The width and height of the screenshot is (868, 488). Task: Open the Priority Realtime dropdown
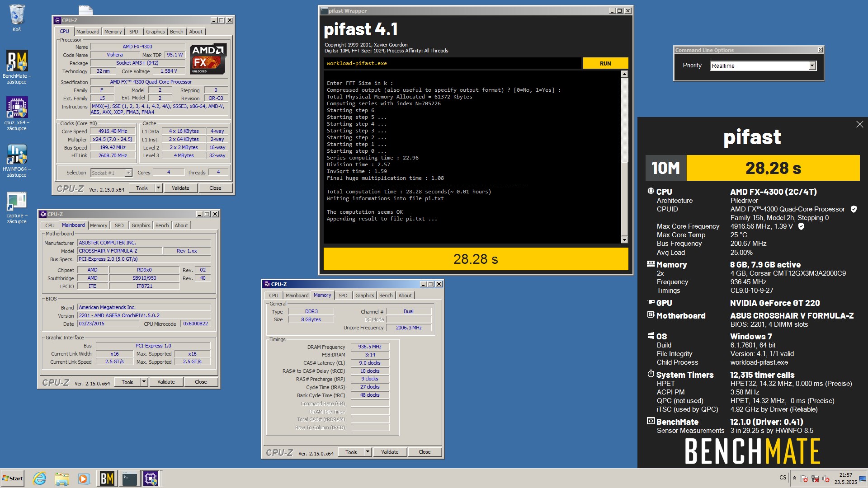pyautogui.click(x=812, y=66)
